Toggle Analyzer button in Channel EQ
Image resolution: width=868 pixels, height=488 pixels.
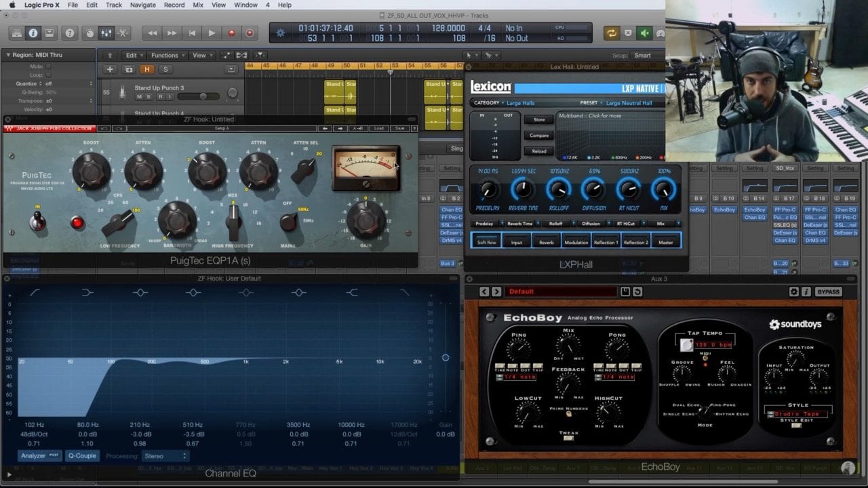click(39, 455)
